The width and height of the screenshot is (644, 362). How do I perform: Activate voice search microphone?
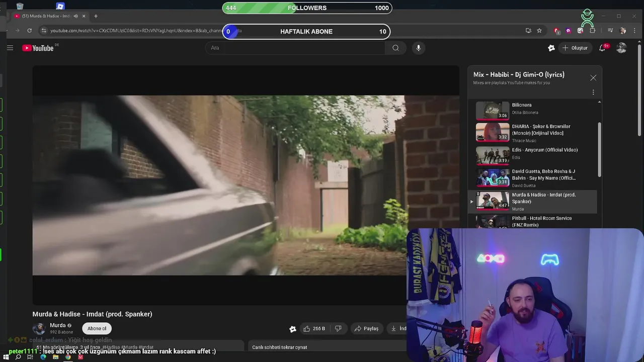click(x=418, y=48)
